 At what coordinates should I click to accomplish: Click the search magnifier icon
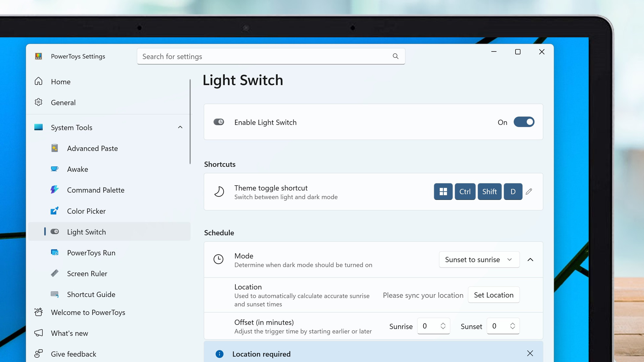click(x=395, y=56)
